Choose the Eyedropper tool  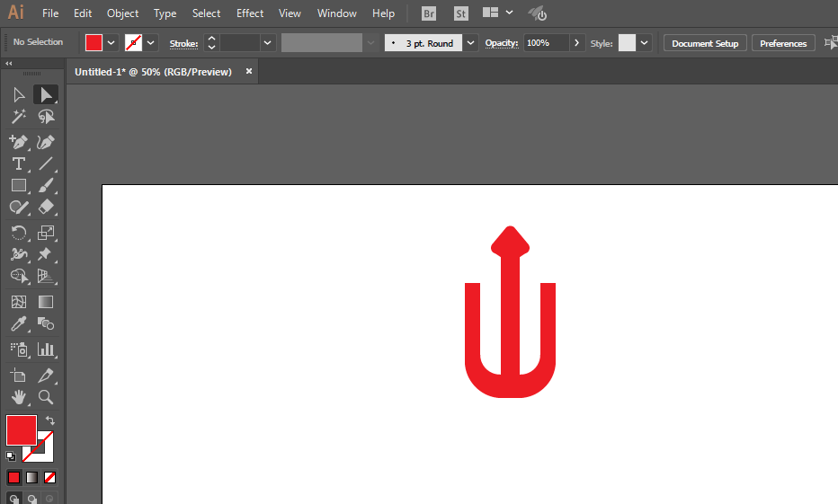19,323
